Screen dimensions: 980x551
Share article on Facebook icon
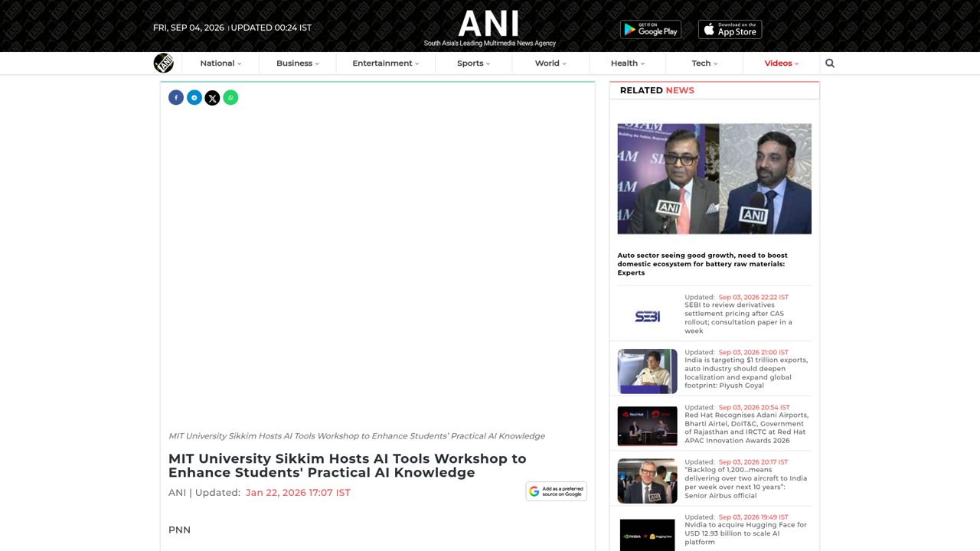click(176, 97)
